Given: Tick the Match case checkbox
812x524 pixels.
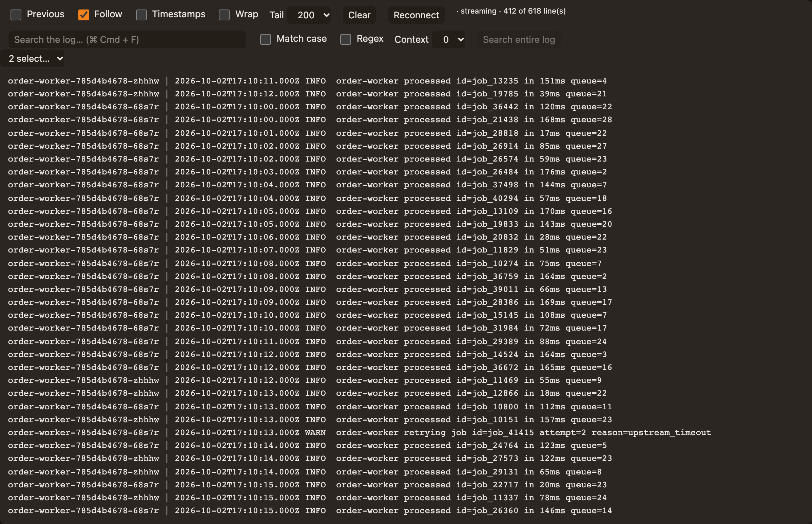Looking at the screenshot, I should pos(266,39).
